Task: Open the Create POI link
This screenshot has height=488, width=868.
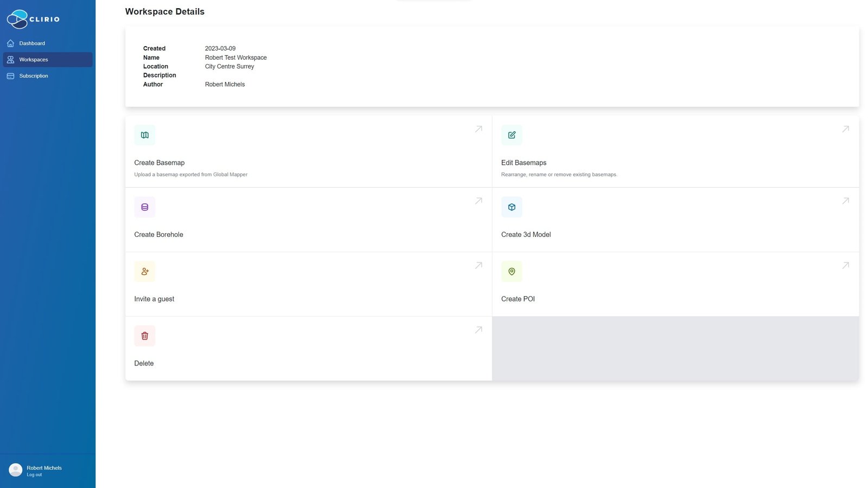Action: [x=518, y=299]
